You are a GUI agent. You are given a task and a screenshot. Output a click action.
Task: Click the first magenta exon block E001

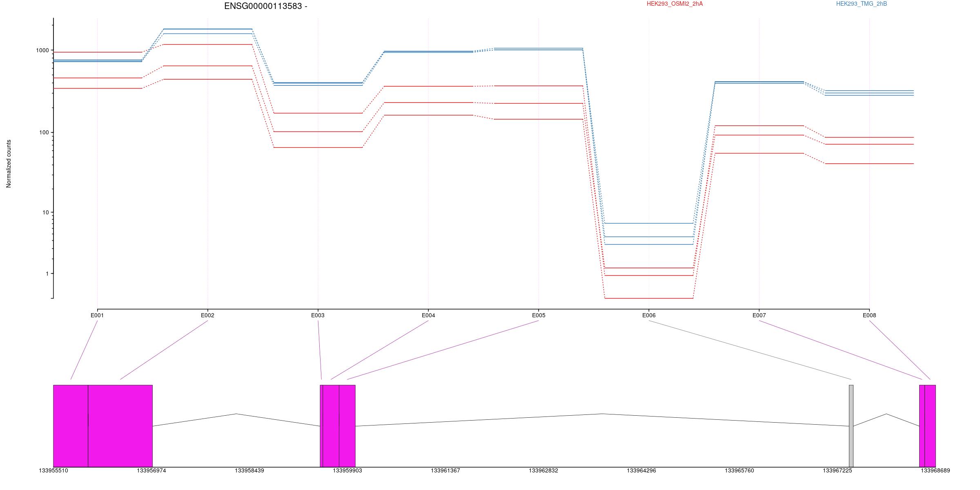point(71,426)
